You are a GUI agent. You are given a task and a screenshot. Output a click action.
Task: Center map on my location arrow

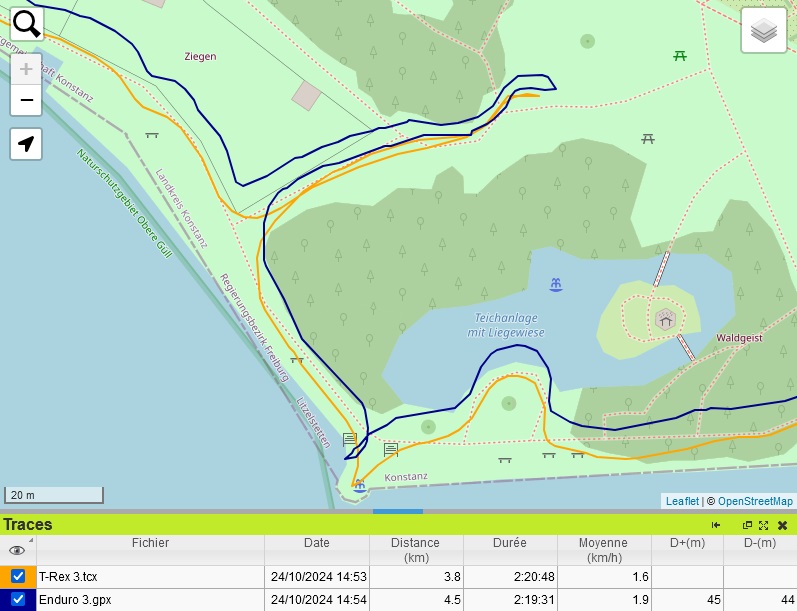coord(26,144)
